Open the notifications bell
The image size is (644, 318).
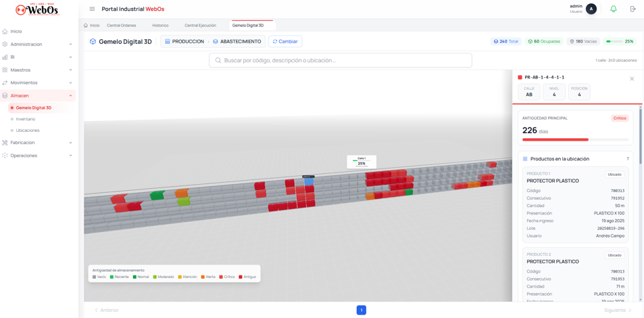click(613, 9)
